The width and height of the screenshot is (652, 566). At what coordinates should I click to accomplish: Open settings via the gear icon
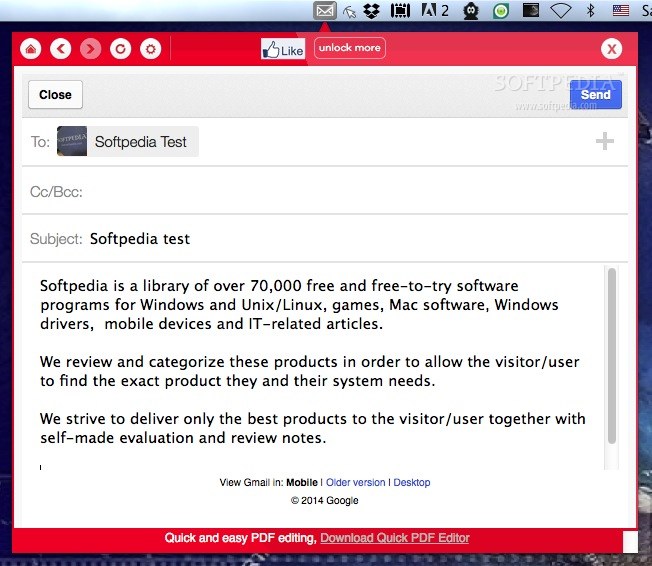pos(151,49)
